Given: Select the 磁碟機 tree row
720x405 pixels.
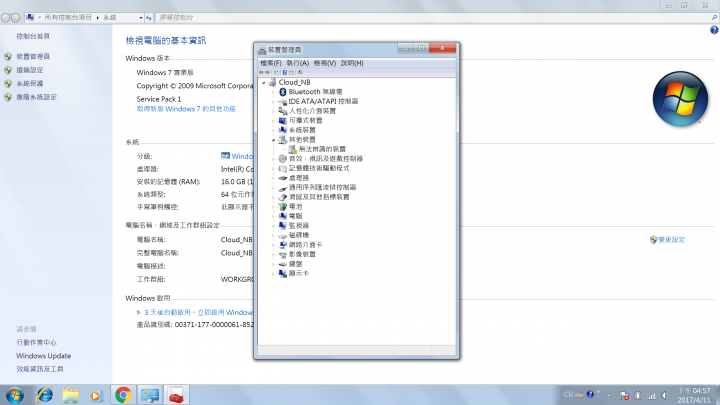Looking at the screenshot, I should point(294,236).
